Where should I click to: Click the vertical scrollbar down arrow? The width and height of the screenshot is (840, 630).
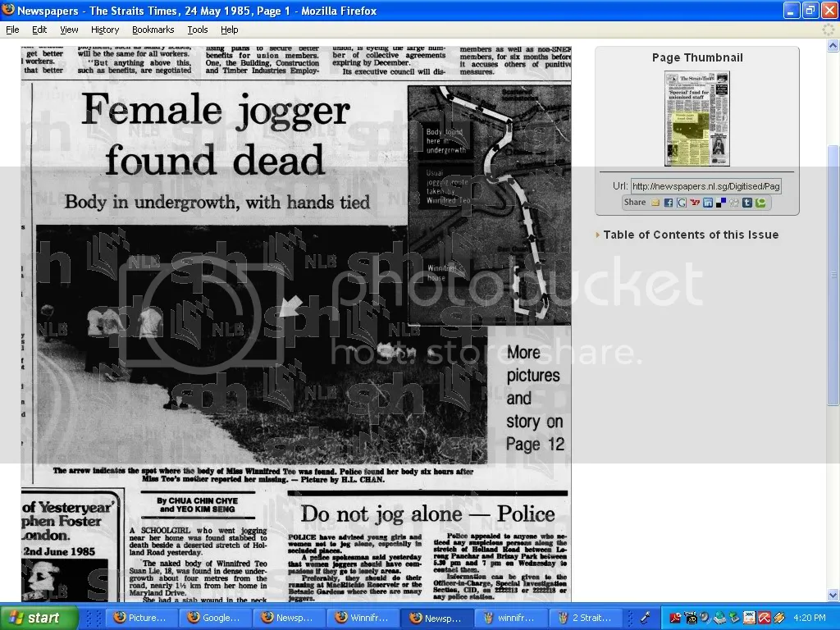click(833, 595)
